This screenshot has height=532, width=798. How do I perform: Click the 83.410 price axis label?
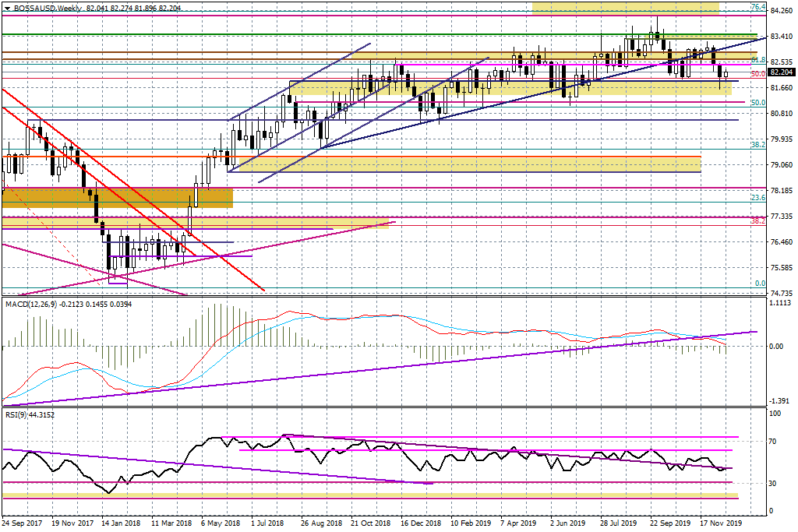click(781, 36)
